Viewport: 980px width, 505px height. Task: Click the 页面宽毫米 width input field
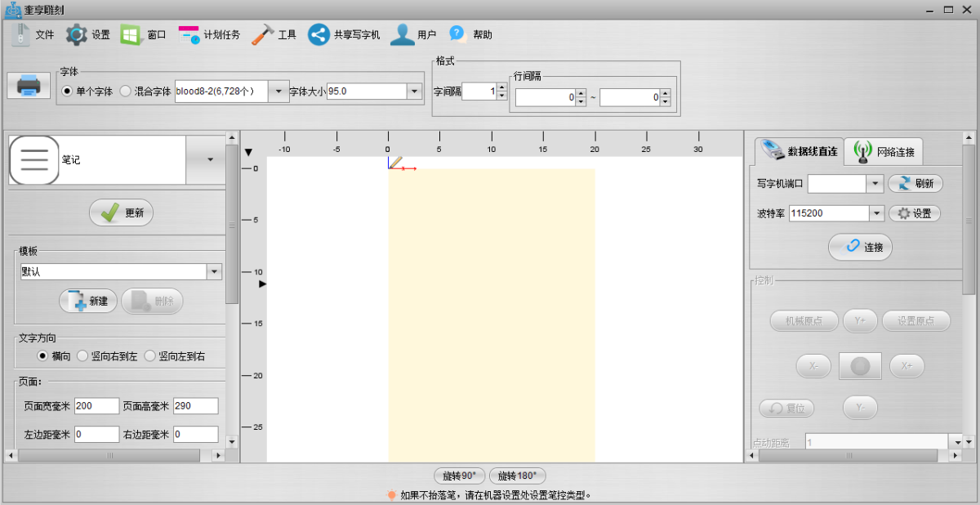click(x=96, y=406)
